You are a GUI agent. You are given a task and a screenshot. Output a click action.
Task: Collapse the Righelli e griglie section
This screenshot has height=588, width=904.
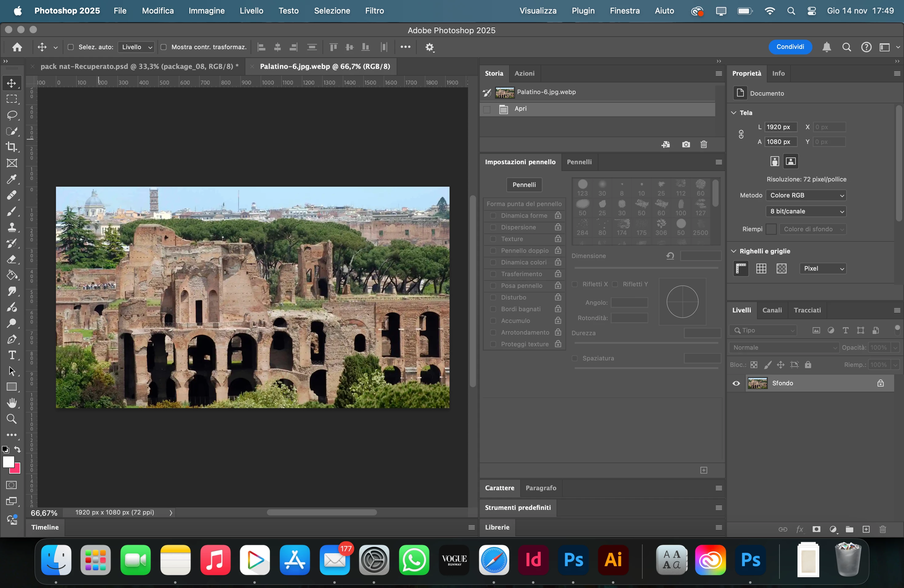[x=734, y=251]
